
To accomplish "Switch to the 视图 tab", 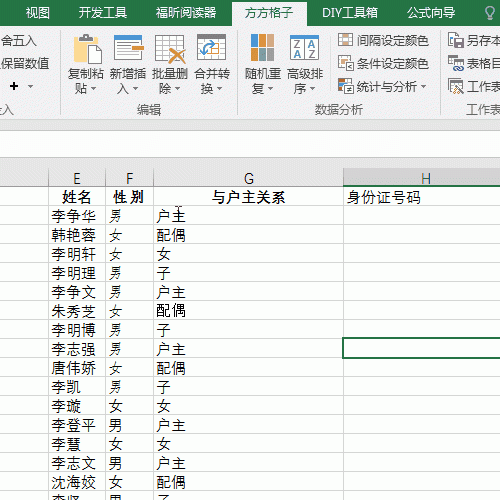I will point(38,13).
